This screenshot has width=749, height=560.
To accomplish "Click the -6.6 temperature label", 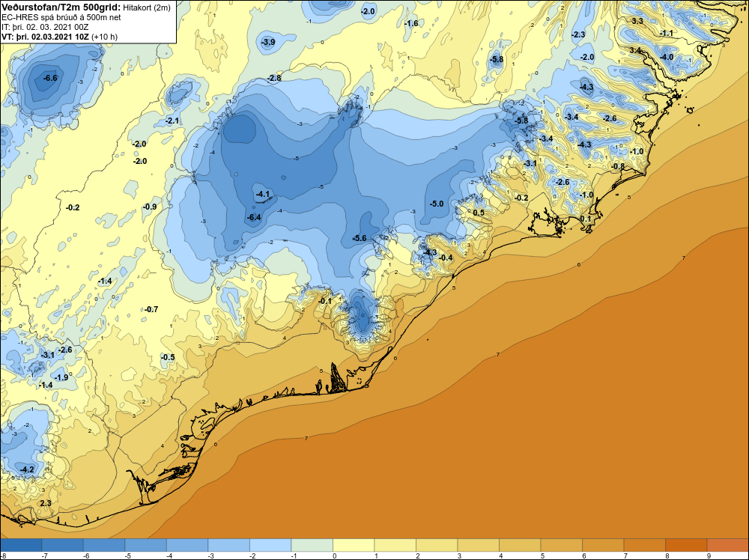I will click(x=50, y=78).
